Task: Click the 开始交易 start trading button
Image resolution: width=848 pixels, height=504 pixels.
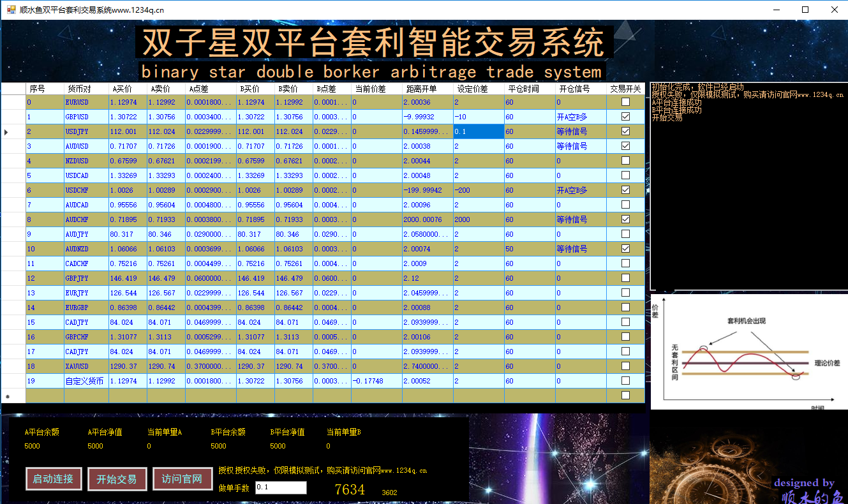Action: (x=117, y=479)
